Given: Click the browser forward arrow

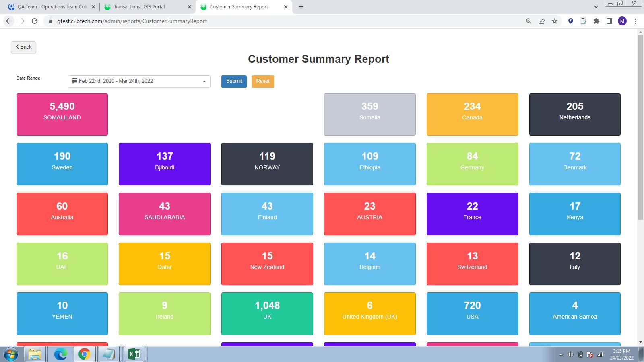Looking at the screenshot, I should (22, 21).
